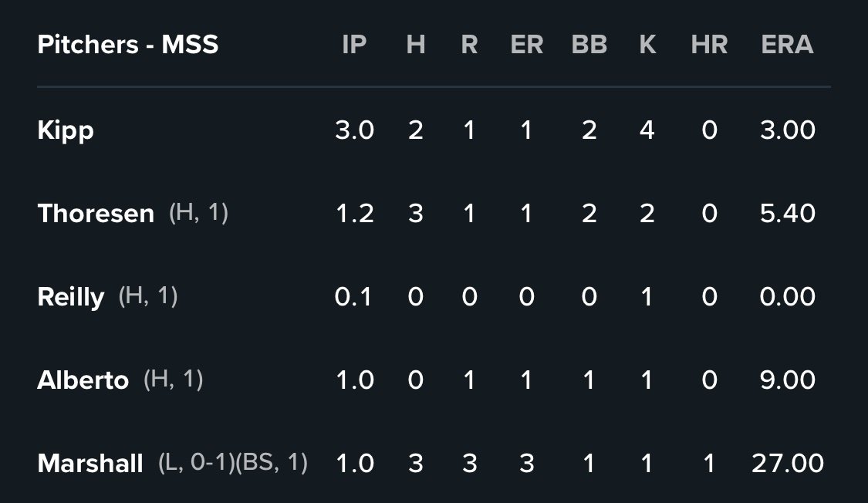Open Alberto's player profile link
868x503 pixels.
[83, 380]
